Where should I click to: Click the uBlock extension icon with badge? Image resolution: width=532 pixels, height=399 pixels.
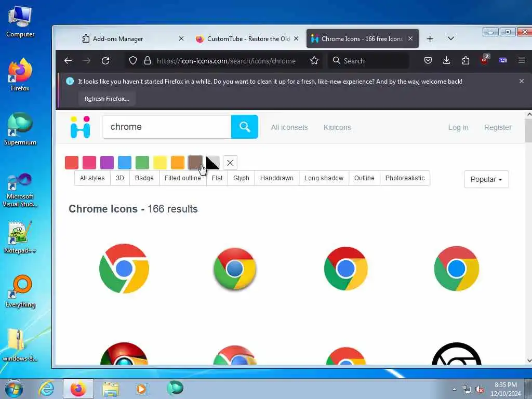(x=485, y=60)
